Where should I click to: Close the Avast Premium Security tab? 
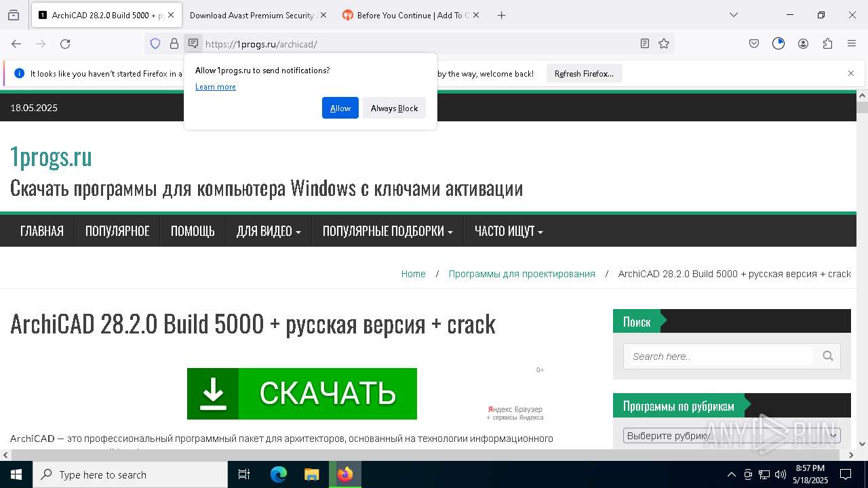click(x=323, y=15)
